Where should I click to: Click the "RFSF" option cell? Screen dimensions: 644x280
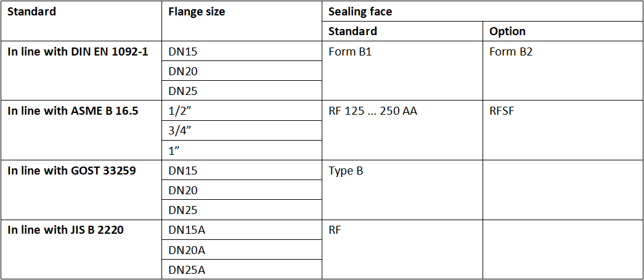click(x=502, y=111)
